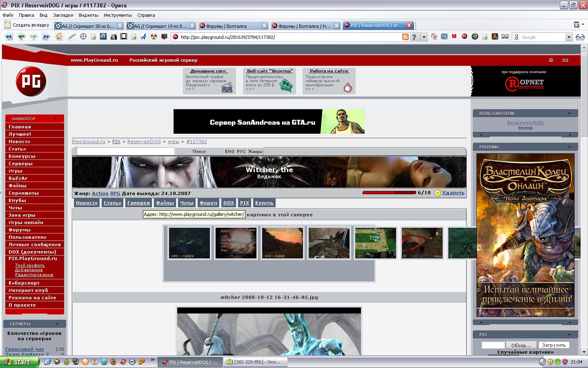Click the blue letter A bookmark icon
The image size is (588, 368).
point(144,37)
